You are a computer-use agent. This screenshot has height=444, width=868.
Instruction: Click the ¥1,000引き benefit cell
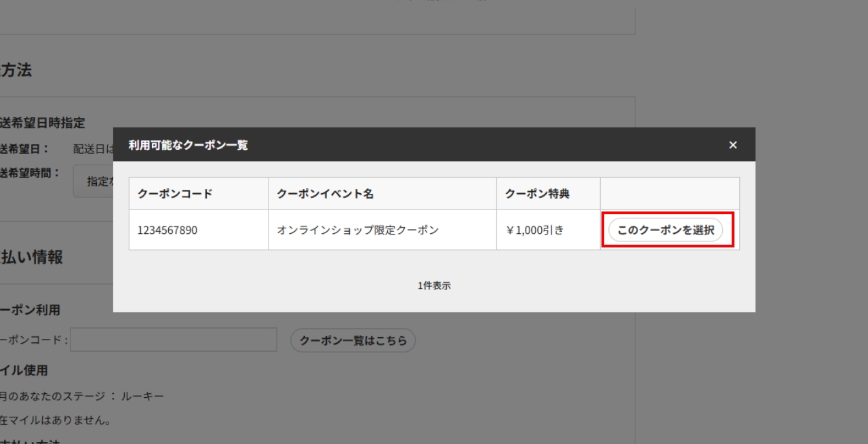534,230
